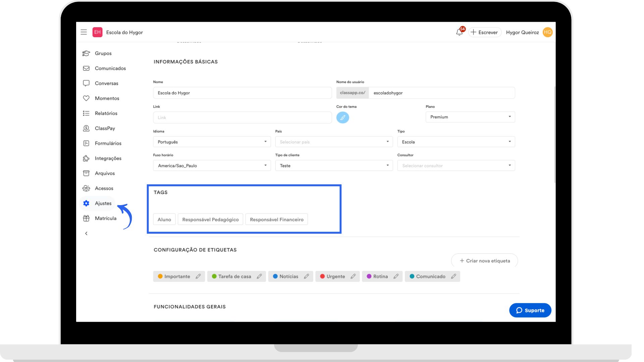Select the Aluno tag
The image size is (644, 362).
tap(164, 220)
